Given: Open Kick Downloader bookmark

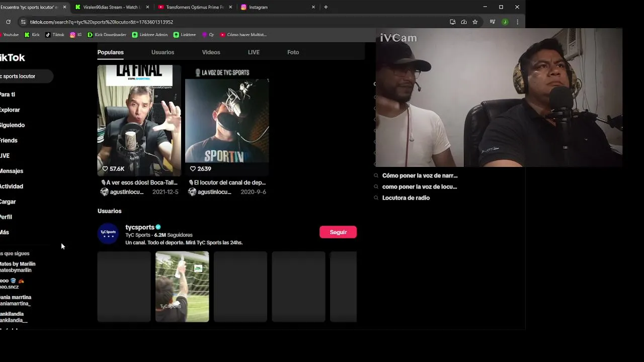Looking at the screenshot, I should [107, 35].
